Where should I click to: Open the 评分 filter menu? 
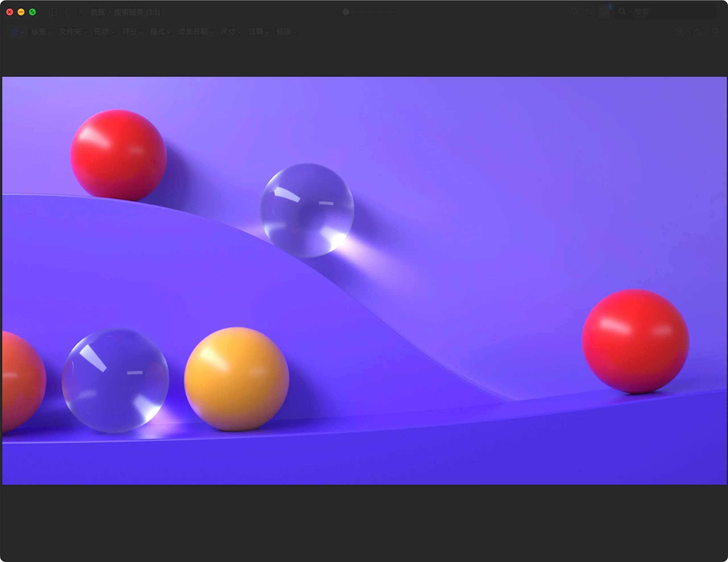tap(132, 32)
